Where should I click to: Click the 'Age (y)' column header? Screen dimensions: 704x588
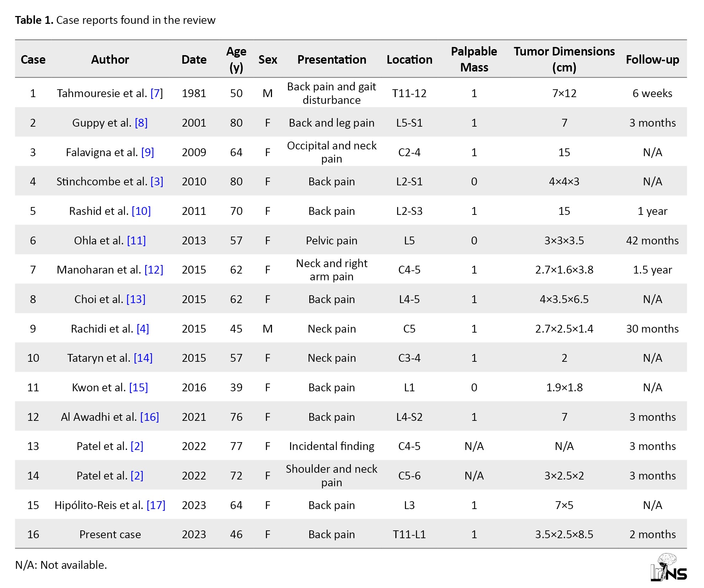[x=236, y=59]
